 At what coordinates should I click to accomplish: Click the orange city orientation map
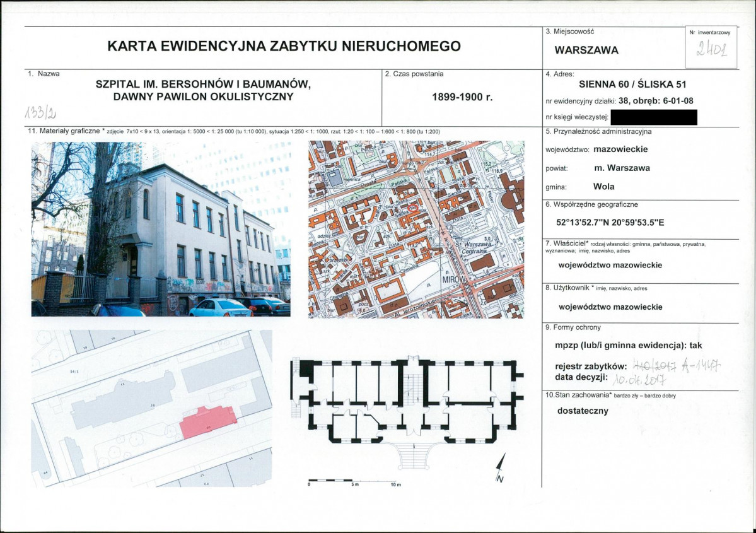pos(416,230)
